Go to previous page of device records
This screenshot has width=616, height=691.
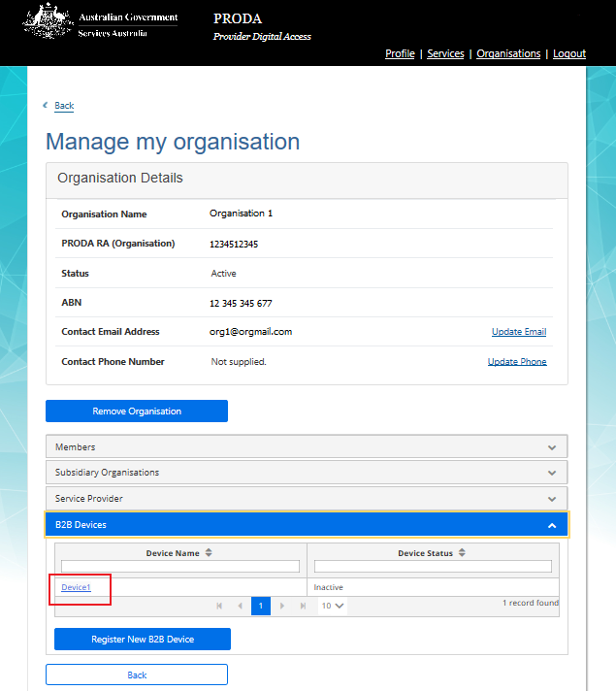(x=241, y=606)
